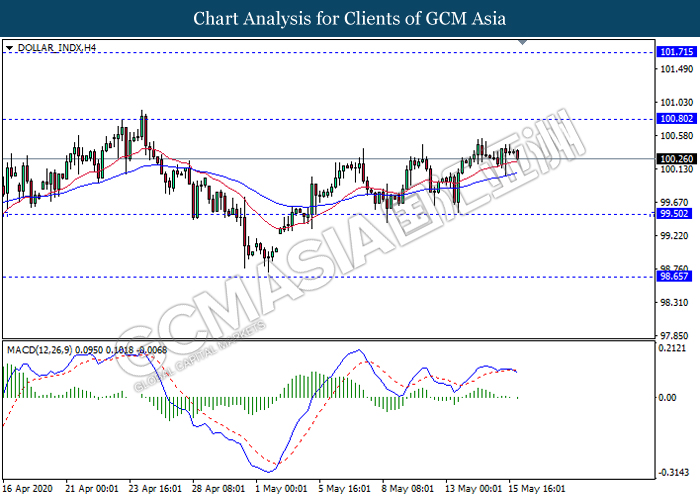Click the MACD 0.00 zero level label
This screenshot has height=500, width=700.
click(666, 398)
